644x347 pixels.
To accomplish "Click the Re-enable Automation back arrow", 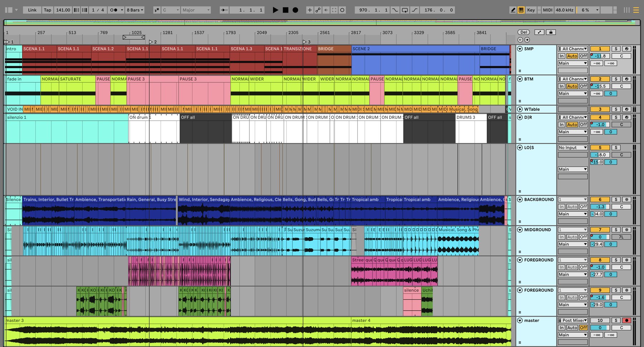I will (x=326, y=10).
